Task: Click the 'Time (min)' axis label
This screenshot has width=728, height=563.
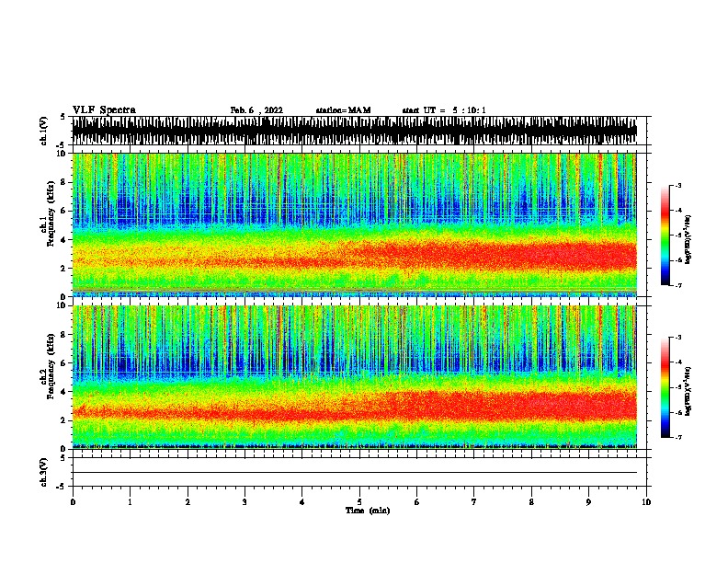Action: pyautogui.click(x=368, y=511)
